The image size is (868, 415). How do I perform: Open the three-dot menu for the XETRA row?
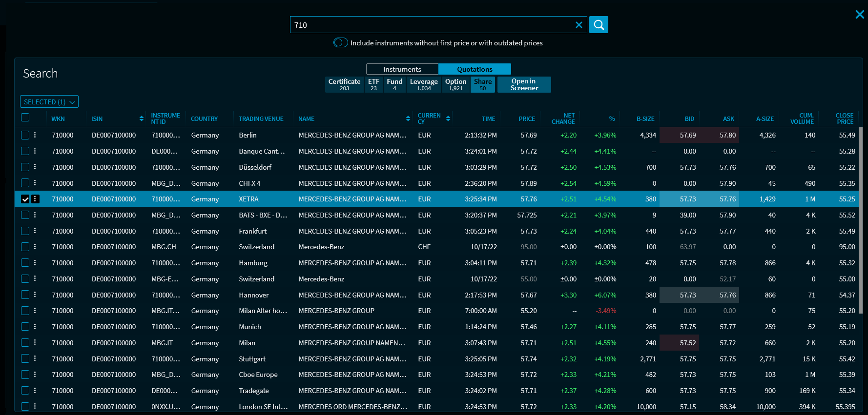[x=35, y=199]
